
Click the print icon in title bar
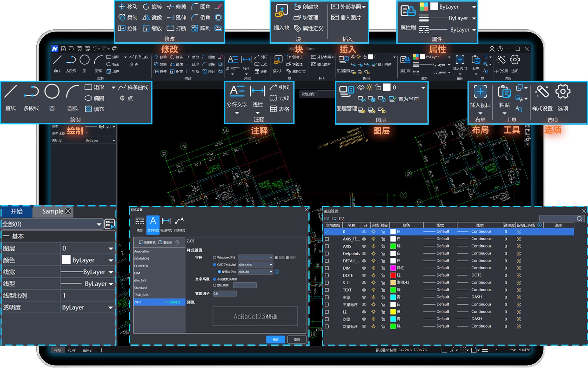pyautogui.click(x=115, y=49)
